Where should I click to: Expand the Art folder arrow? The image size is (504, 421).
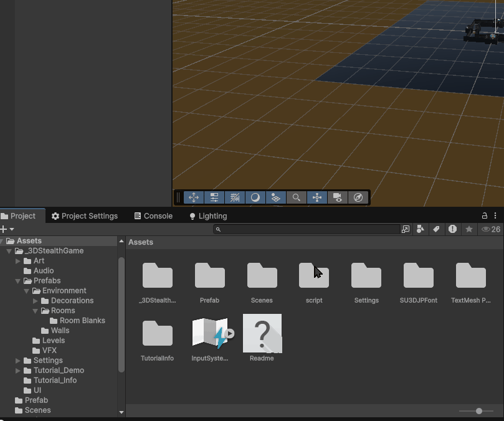[18, 261]
